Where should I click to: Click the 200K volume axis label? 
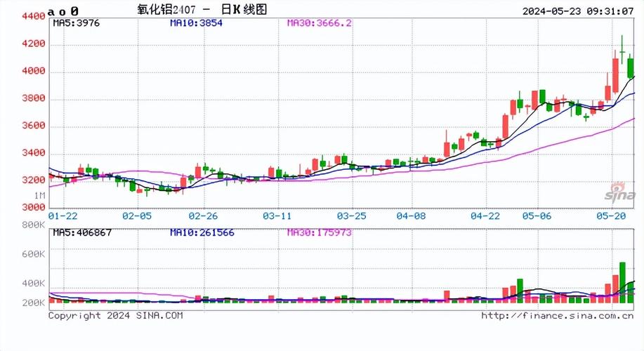point(33,303)
